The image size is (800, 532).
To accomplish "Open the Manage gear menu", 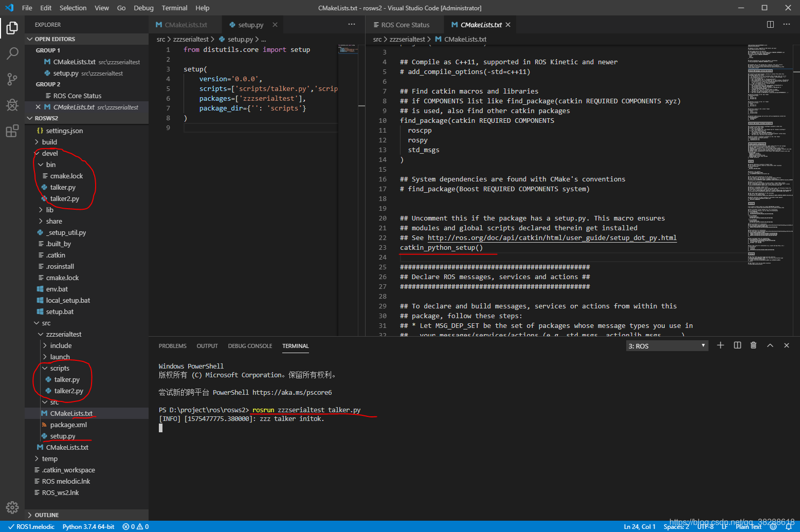I will pyautogui.click(x=12, y=507).
